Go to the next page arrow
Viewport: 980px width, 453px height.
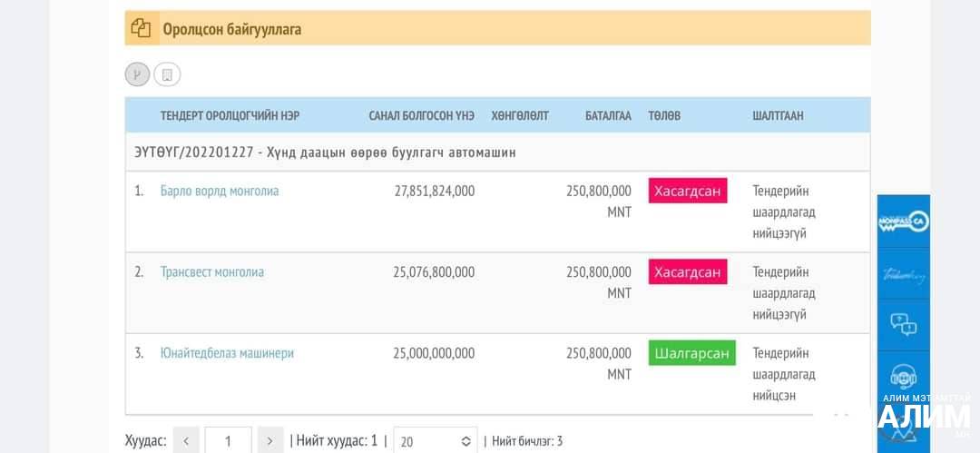tap(270, 441)
